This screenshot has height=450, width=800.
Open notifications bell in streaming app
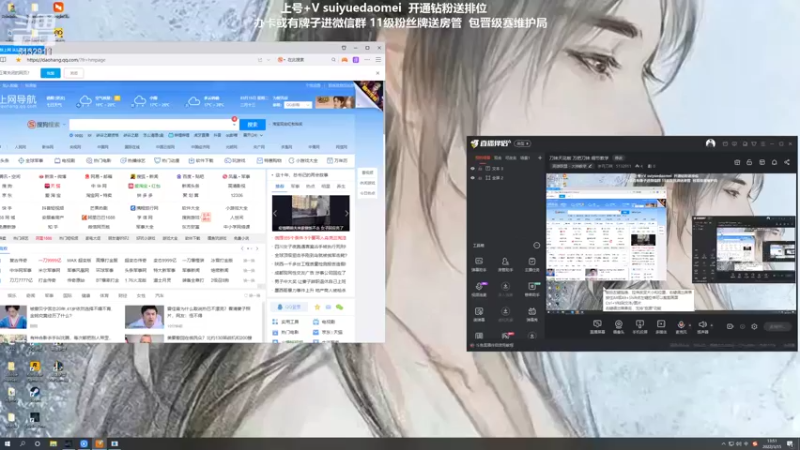[x=774, y=162]
